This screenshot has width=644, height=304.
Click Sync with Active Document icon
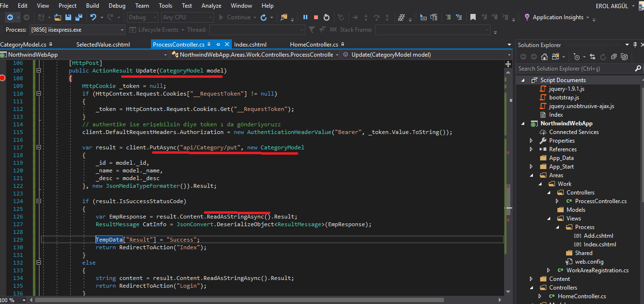[593, 57]
